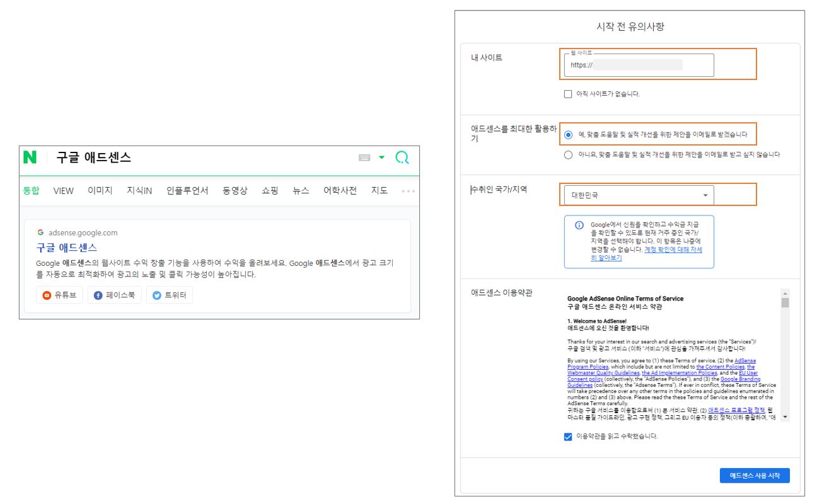
Task: Open the AdSense Program Policies link
Action: point(662,364)
